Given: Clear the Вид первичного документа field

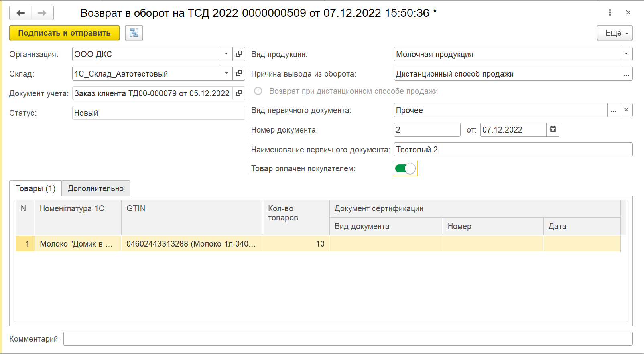Looking at the screenshot, I should [x=626, y=110].
